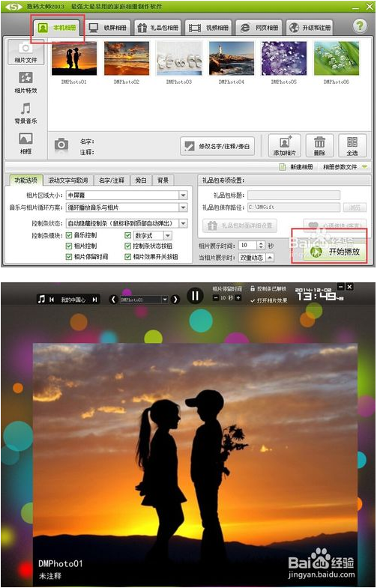Select 相片文件 camera icon in sidebar

(x=25, y=52)
